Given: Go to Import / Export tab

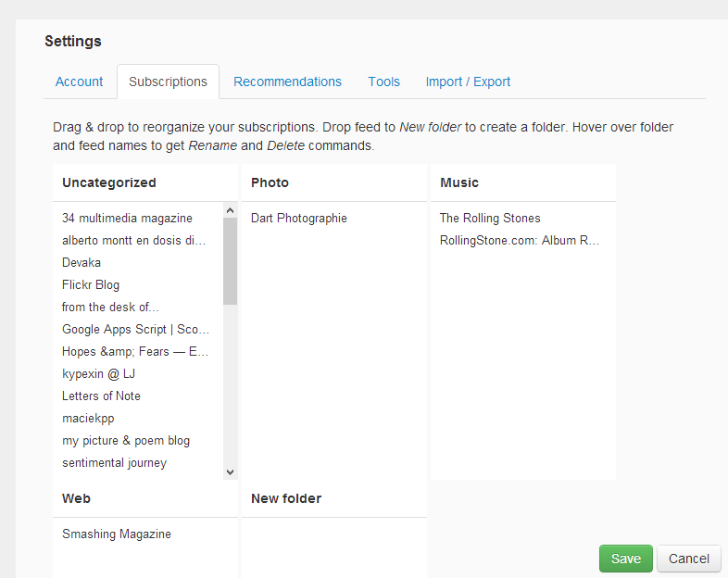Looking at the screenshot, I should click(x=468, y=82).
